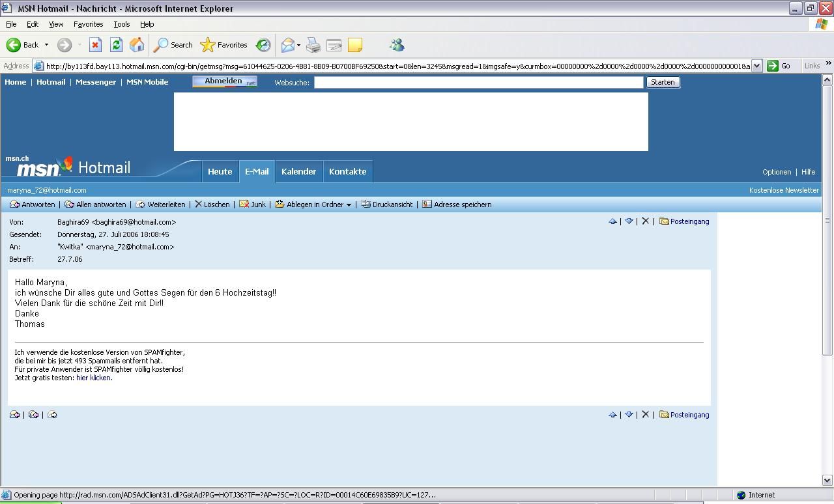Click the Refresh page icon

[x=116, y=45]
